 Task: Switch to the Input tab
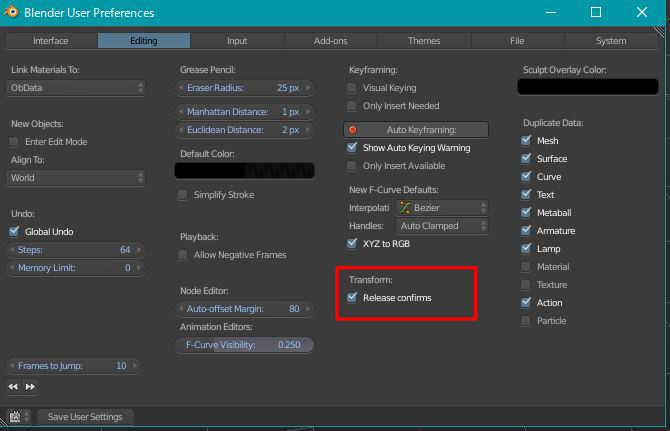[x=237, y=41]
